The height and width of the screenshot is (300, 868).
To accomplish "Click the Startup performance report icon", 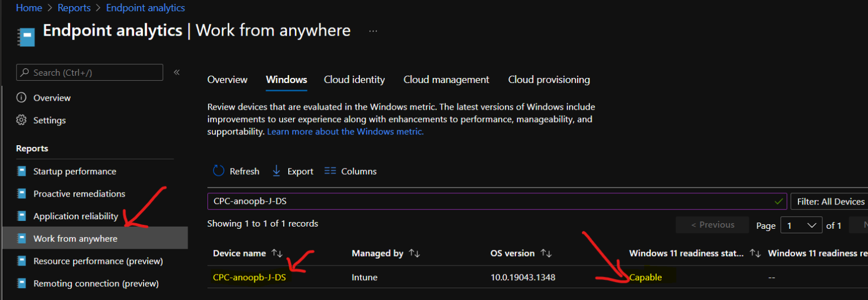I will click(x=21, y=171).
